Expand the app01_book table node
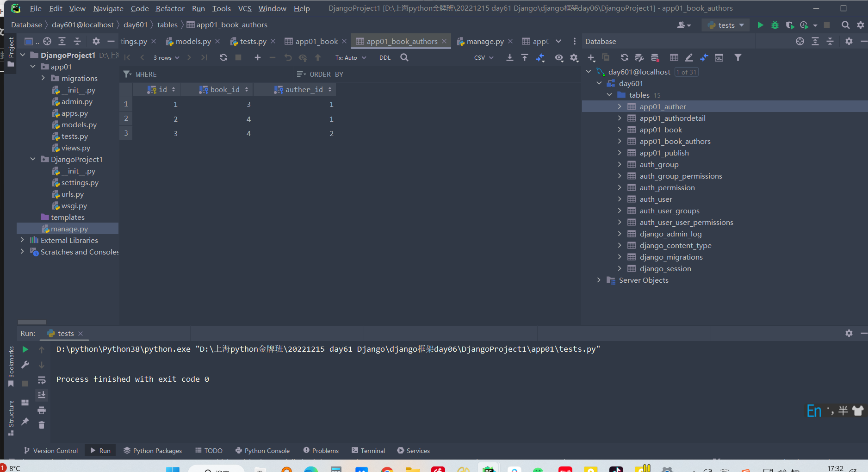Viewport: 868px width, 472px height. pyautogui.click(x=620, y=130)
